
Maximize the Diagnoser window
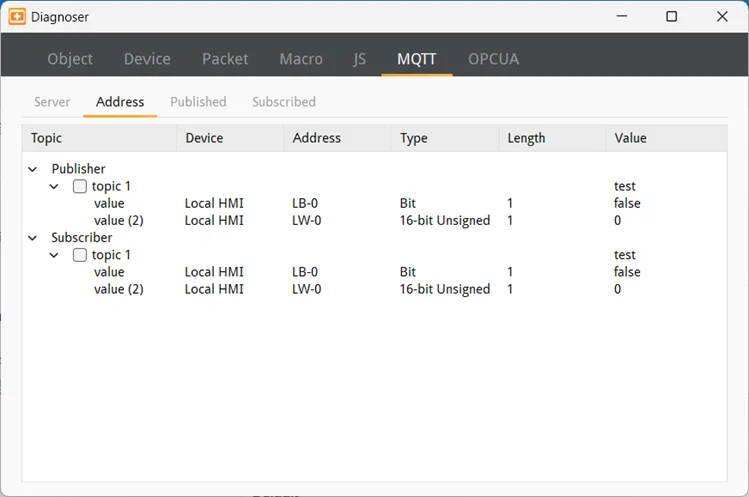point(672,16)
